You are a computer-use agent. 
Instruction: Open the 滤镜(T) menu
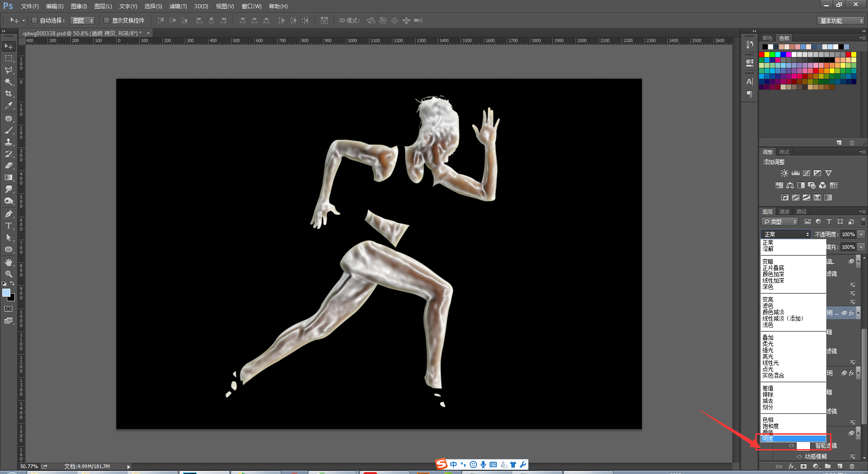[178, 6]
